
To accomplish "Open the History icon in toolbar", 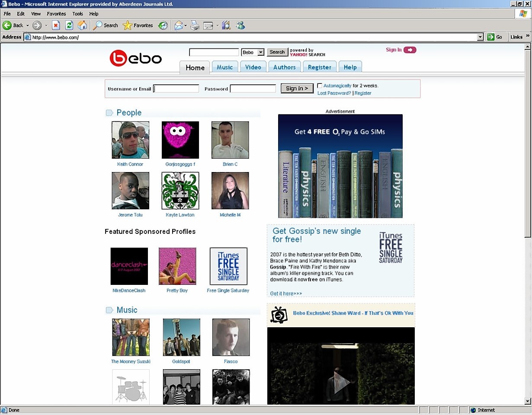I will 163,26.
